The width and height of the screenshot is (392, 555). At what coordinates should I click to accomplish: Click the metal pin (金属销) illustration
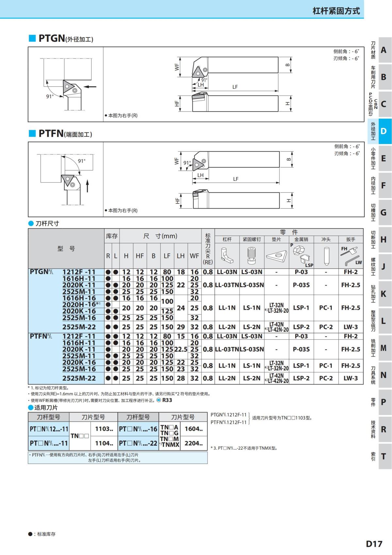point(301,255)
